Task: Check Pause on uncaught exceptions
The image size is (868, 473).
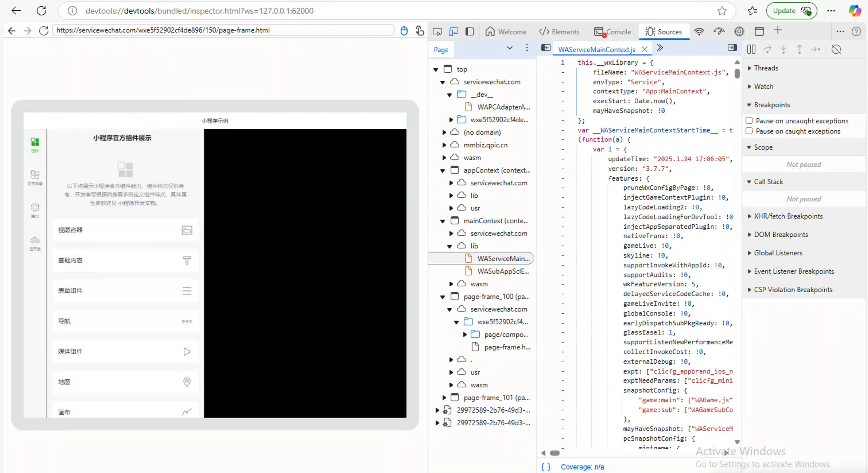Action: click(x=749, y=120)
